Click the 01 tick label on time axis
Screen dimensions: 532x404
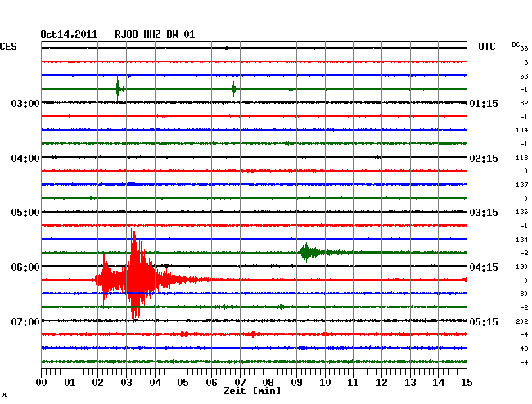(70, 382)
